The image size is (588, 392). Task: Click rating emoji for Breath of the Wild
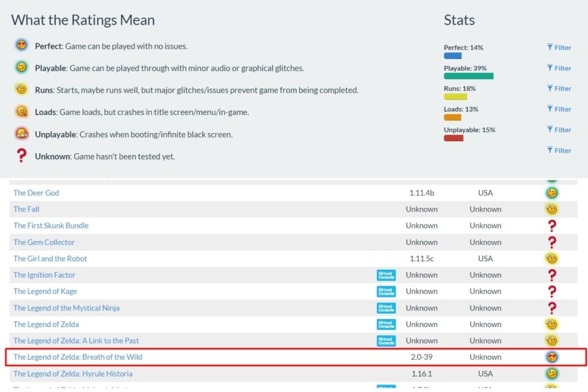pyautogui.click(x=552, y=357)
